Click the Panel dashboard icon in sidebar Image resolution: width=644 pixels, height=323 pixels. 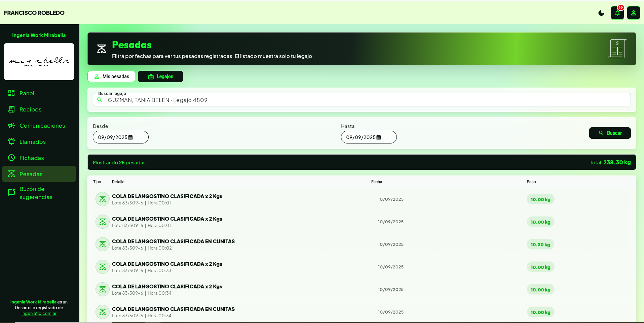(x=11, y=93)
